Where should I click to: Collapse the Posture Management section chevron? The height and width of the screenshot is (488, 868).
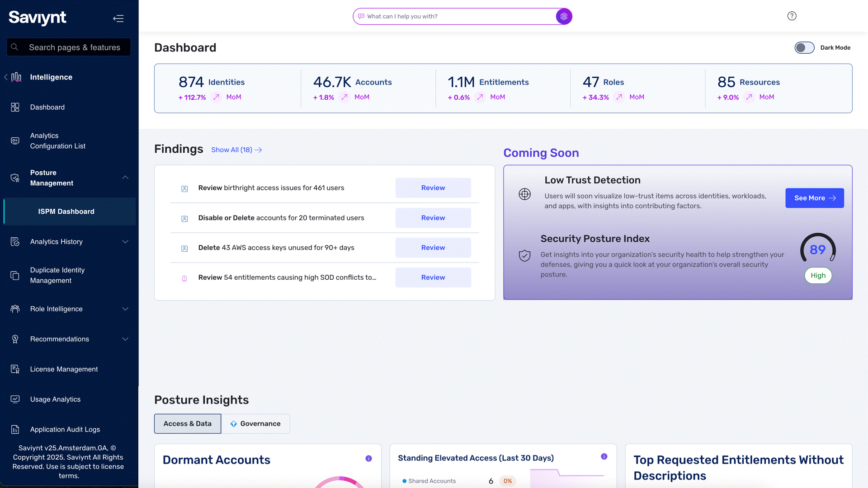[125, 178]
